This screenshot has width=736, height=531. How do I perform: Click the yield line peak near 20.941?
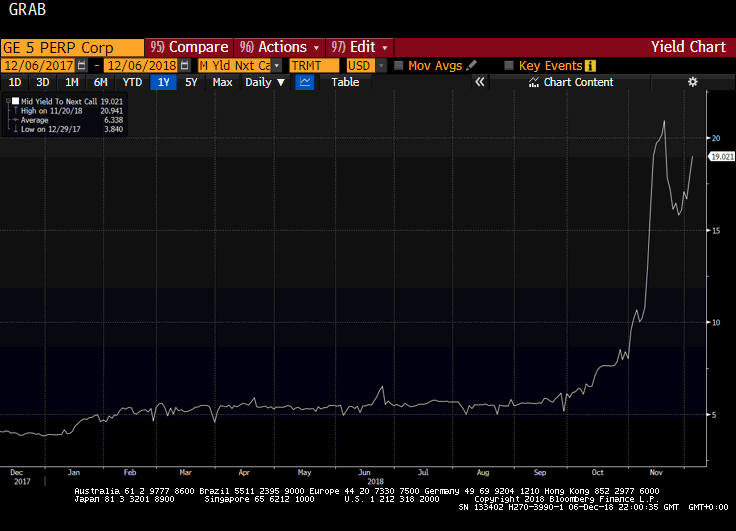(x=664, y=122)
